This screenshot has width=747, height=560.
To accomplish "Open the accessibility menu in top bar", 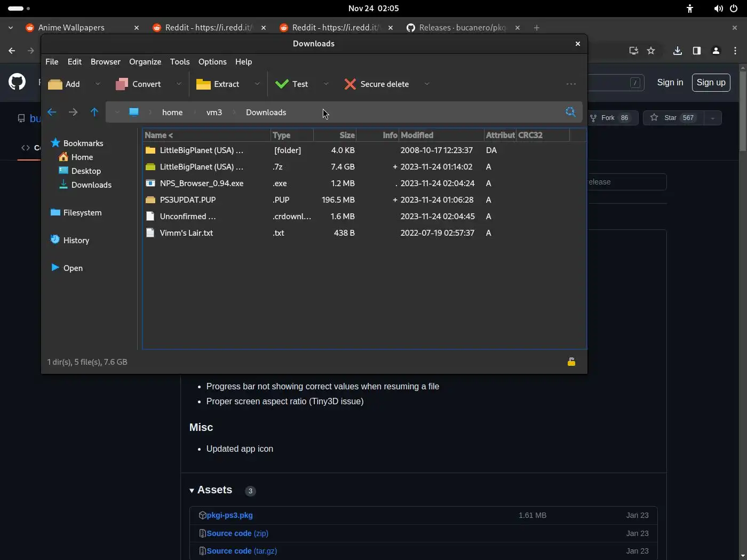I will point(690,9).
